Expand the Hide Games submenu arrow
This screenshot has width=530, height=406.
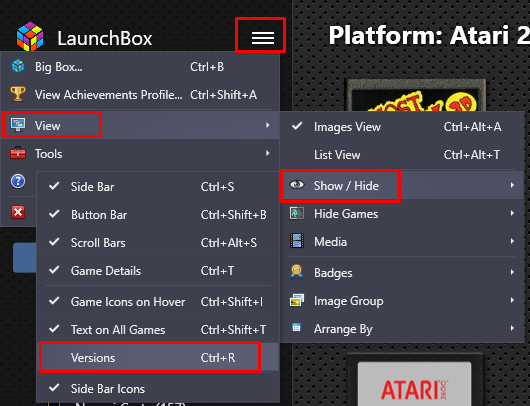pos(512,213)
